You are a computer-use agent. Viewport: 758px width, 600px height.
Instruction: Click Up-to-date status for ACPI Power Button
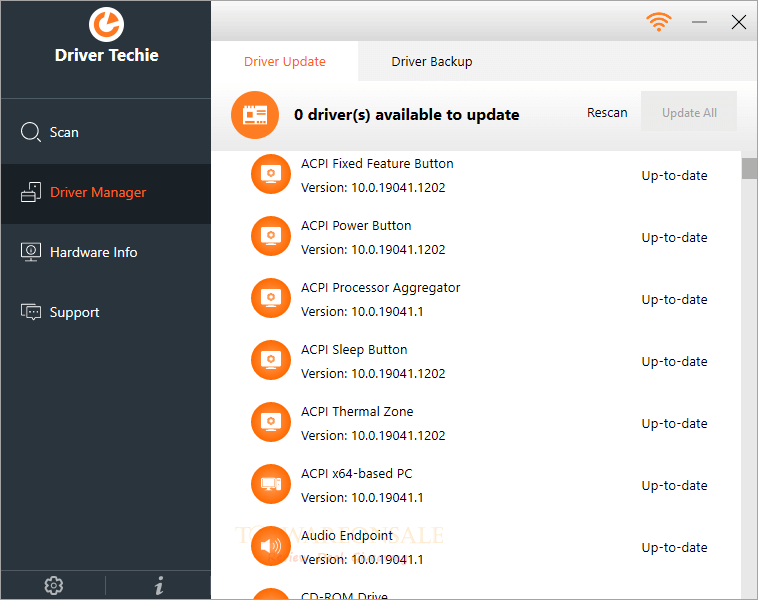(674, 237)
